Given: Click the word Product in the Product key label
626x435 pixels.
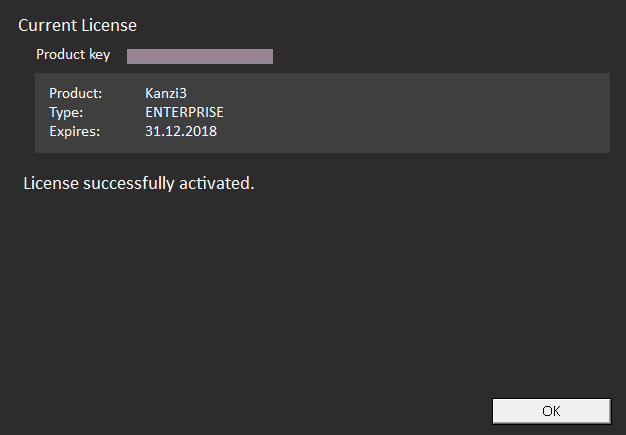Looking at the screenshot, I should coord(60,55).
